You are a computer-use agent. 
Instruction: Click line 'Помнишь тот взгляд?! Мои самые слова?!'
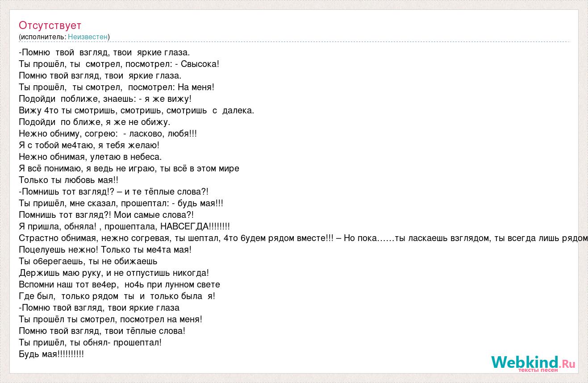[106, 215]
